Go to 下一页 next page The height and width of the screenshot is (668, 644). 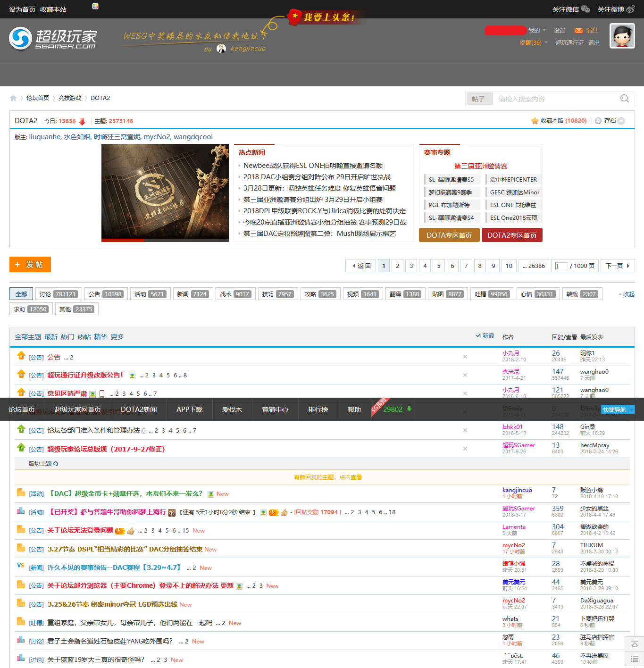tap(618, 266)
